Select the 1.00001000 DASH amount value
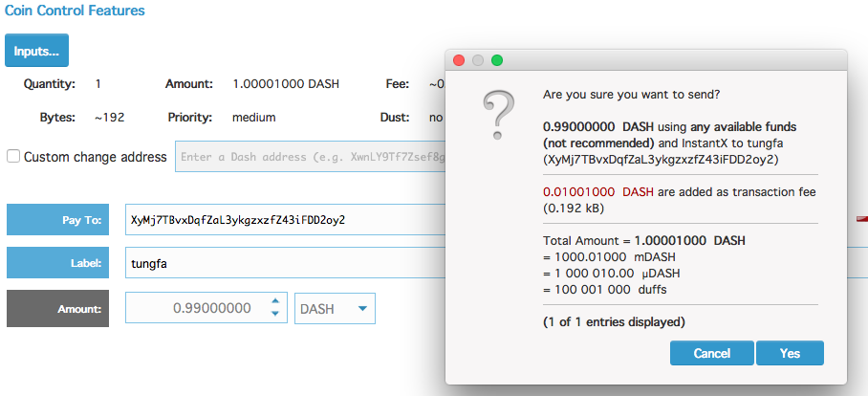This screenshot has width=868, height=396. coord(286,84)
